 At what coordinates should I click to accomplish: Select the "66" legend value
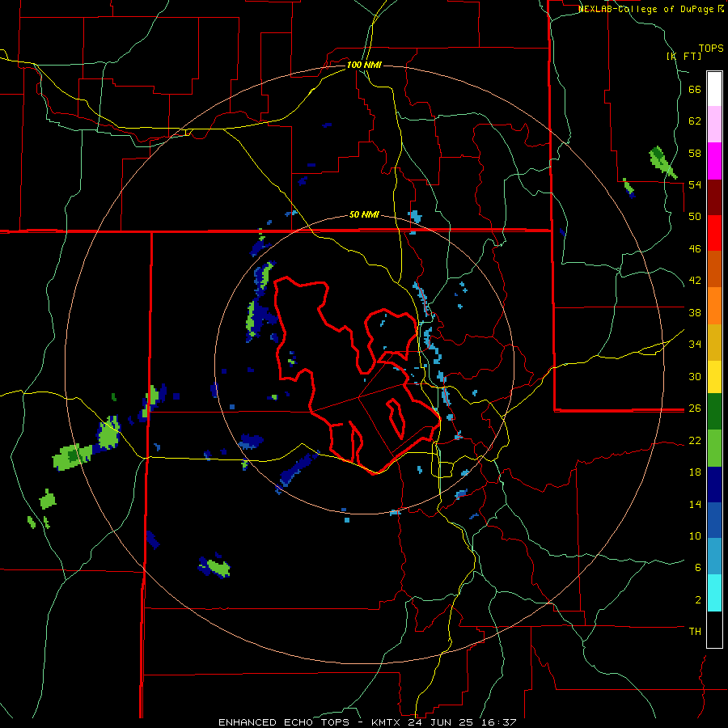click(695, 90)
